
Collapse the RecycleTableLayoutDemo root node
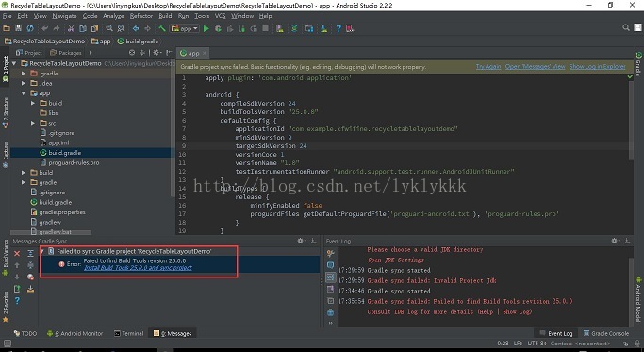click(14, 63)
